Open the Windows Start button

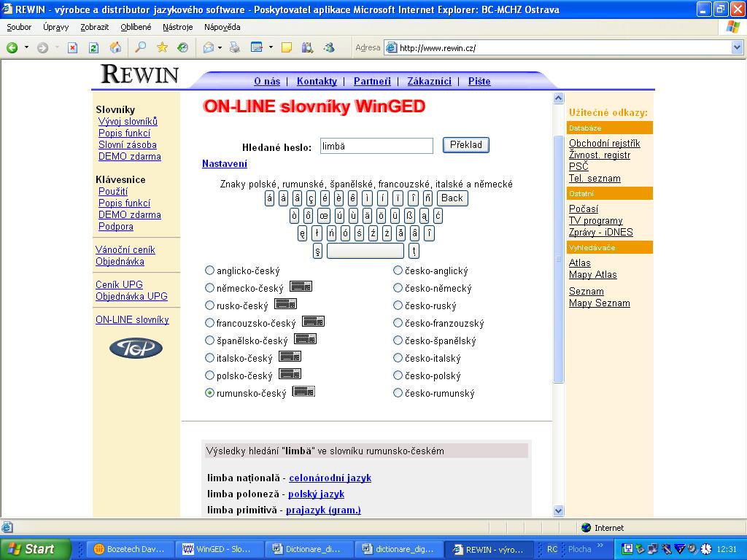pos(35,549)
